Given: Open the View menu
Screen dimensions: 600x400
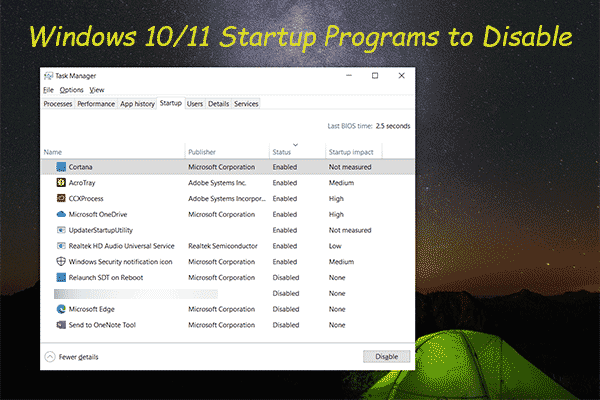Looking at the screenshot, I should (97, 90).
